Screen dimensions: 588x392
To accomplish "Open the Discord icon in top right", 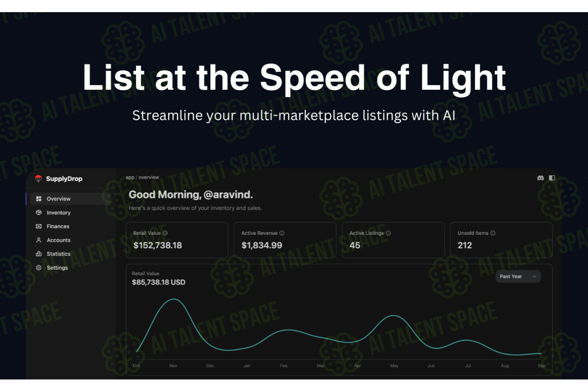I will [x=541, y=178].
